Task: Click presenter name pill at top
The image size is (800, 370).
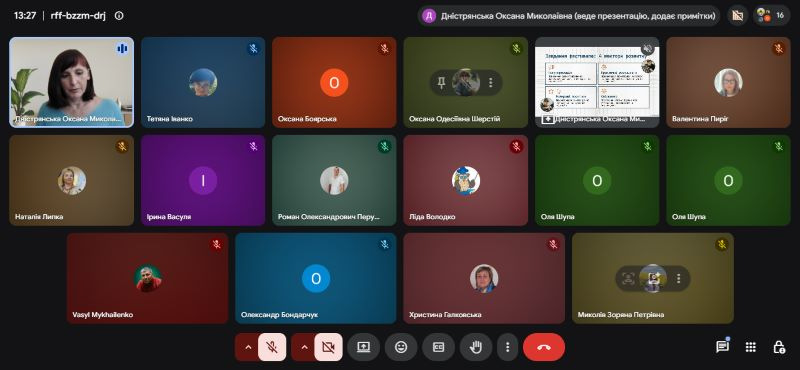Action: [x=569, y=15]
